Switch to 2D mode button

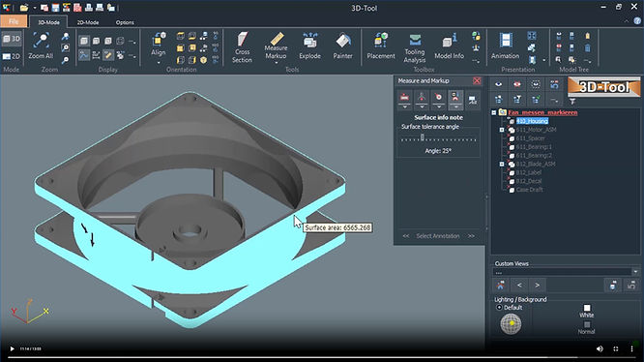point(12,56)
